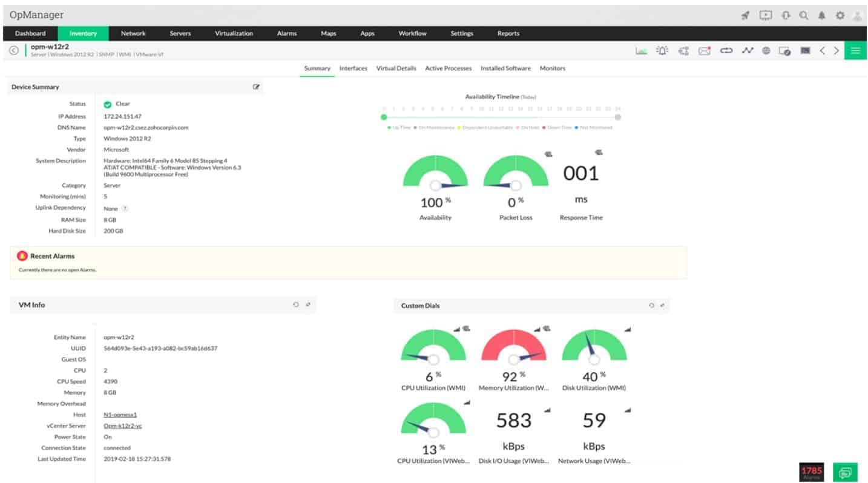Go to previous device with left chevron
Viewport: 868px width, 483px height.
pyautogui.click(x=823, y=51)
